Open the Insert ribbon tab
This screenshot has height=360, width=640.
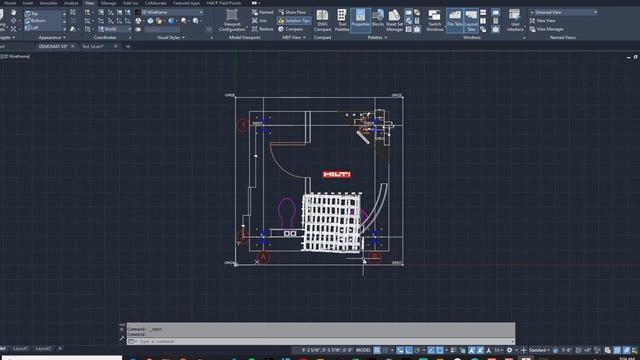click(28, 3)
